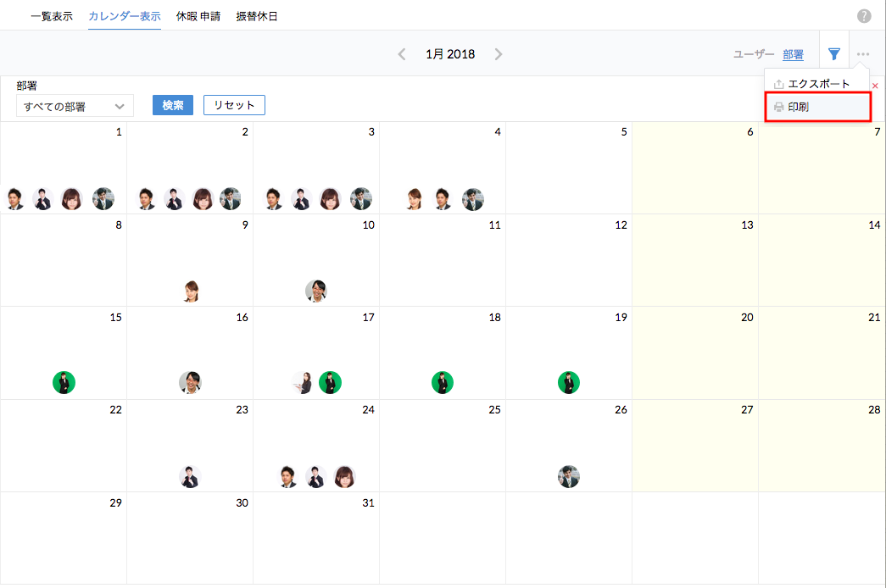This screenshot has width=886, height=588.
Task: Close the filter panel with red X
Action: tap(875, 86)
